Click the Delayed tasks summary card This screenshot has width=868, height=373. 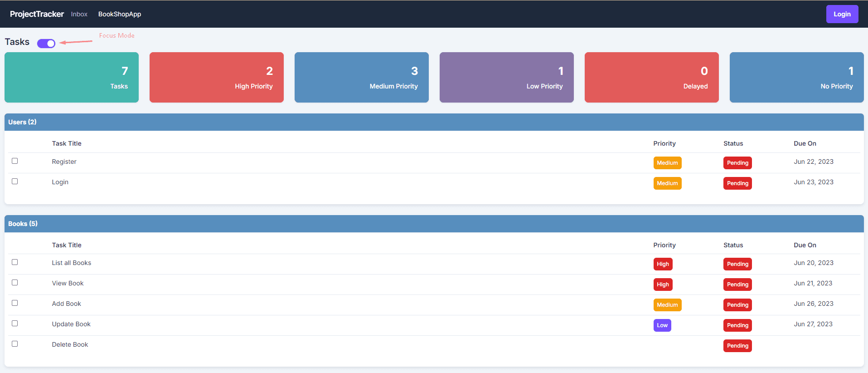point(651,77)
